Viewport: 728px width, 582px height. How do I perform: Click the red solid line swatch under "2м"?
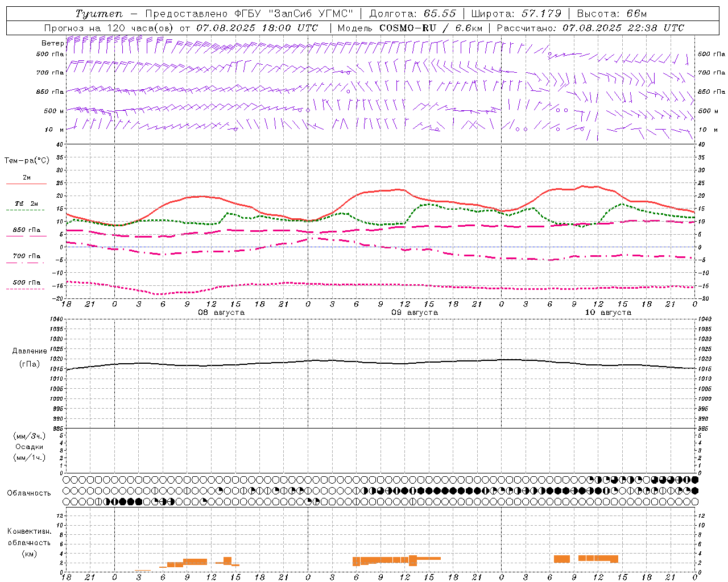pyautogui.click(x=26, y=184)
